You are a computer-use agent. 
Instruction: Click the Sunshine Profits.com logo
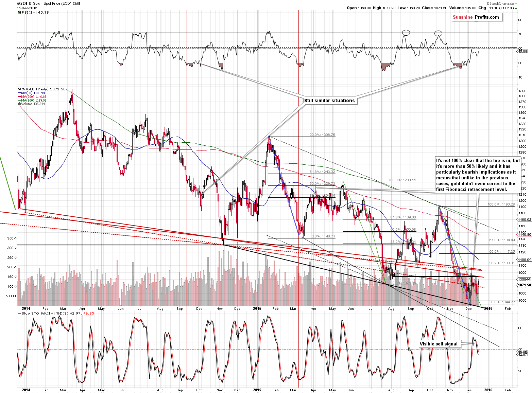[x=477, y=17]
